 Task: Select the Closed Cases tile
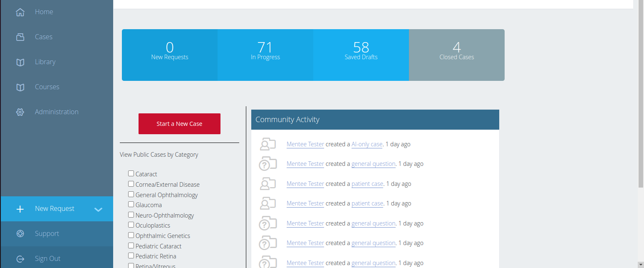(x=457, y=55)
